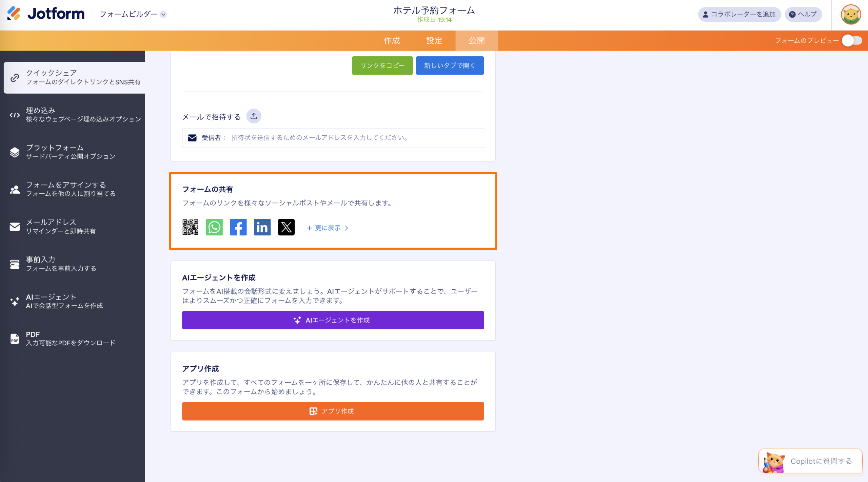868x482 pixels.
Task: Open Copilotに質問する chat
Action: pos(810,461)
